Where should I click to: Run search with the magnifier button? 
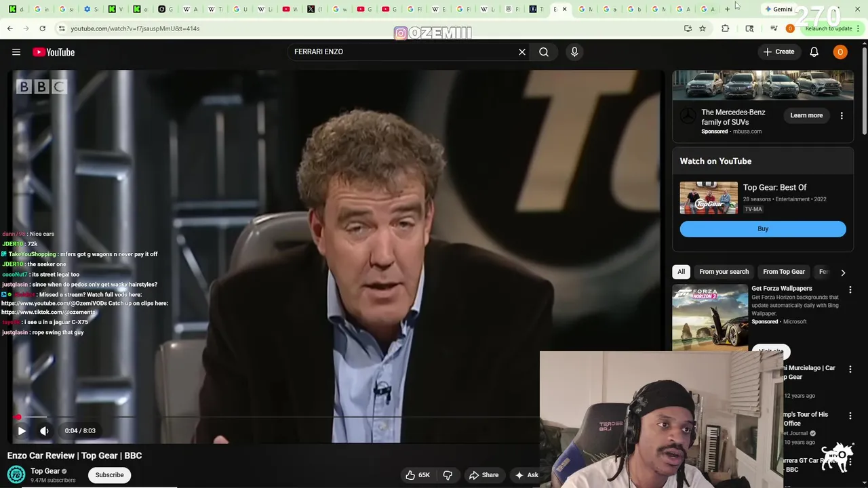click(x=544, y=52)
